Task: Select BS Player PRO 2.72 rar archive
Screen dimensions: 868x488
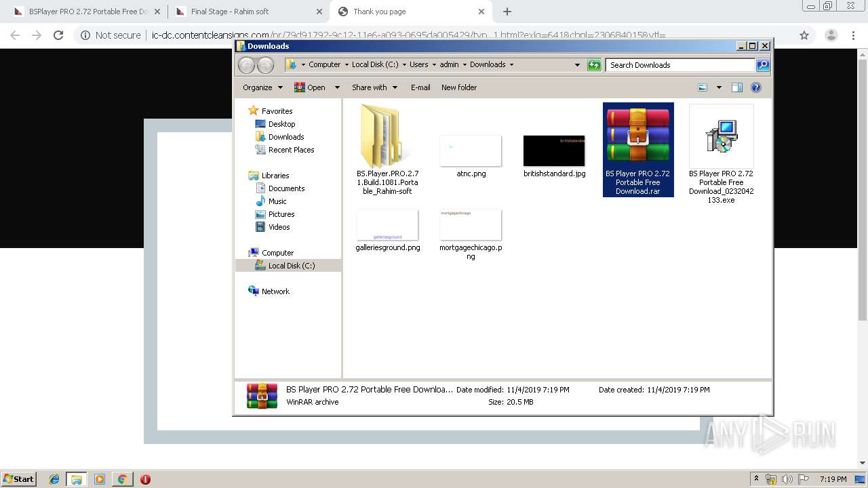Action: pos(638,150)
